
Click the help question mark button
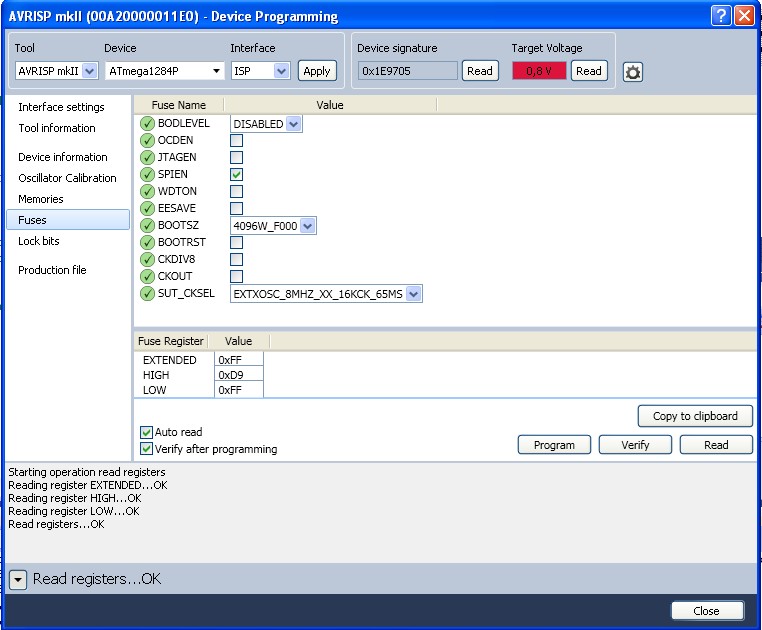(721, 16)
